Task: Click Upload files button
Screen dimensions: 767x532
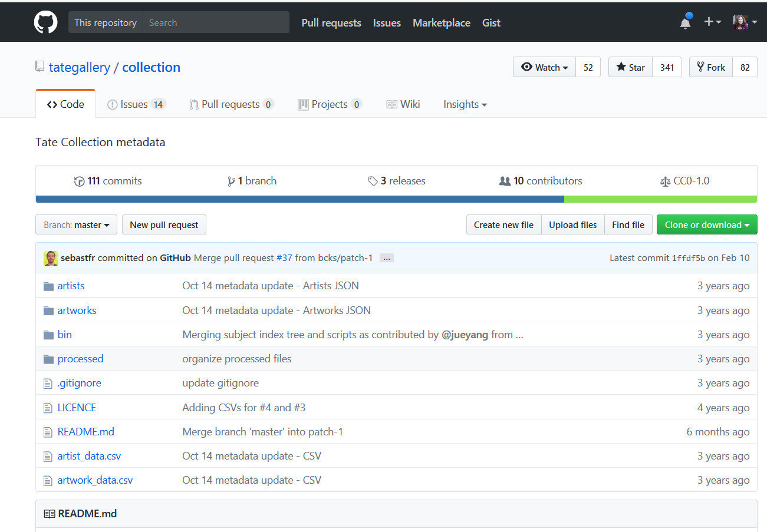Action: pos(572,224)
